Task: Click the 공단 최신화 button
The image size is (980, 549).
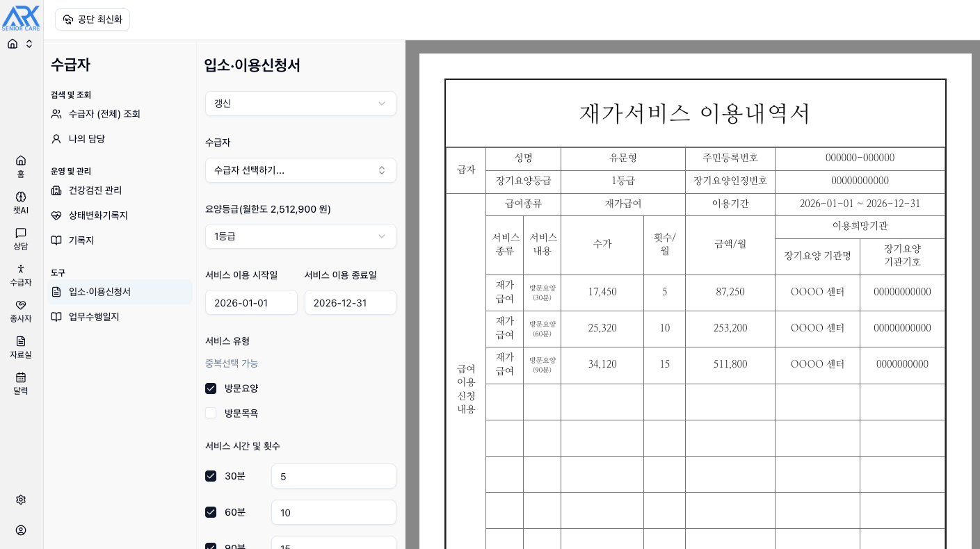Action: point(93,19)
